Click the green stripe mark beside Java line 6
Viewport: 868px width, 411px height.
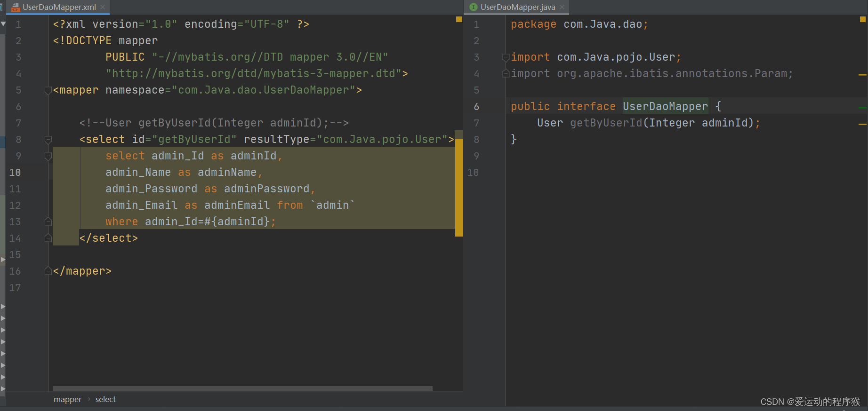click(862, 108)
